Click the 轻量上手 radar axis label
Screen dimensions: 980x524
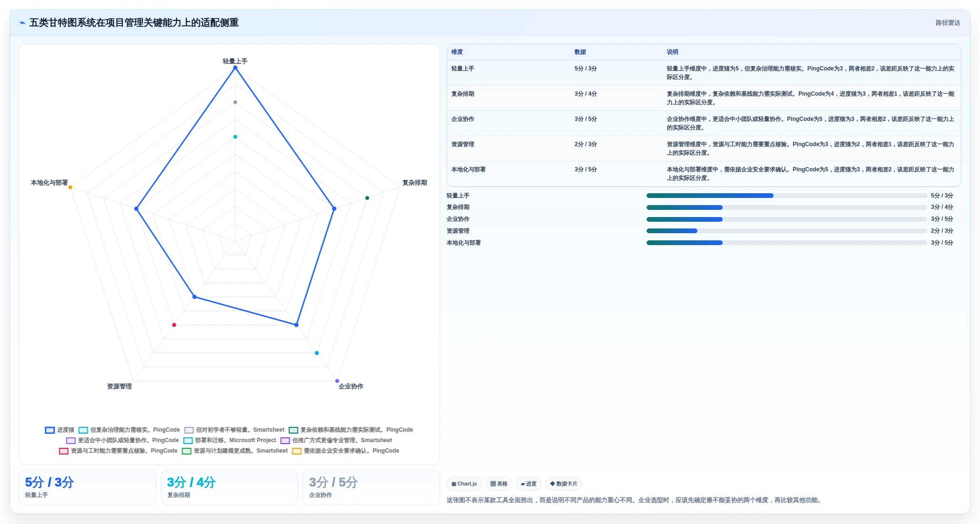pos(235,61)
